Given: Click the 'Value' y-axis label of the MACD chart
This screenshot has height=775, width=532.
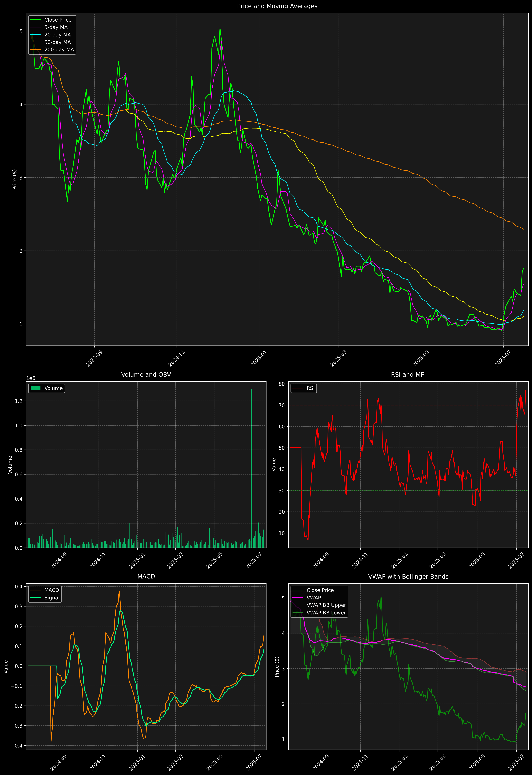Looking at the screenshot, I should tap(6, 667).
